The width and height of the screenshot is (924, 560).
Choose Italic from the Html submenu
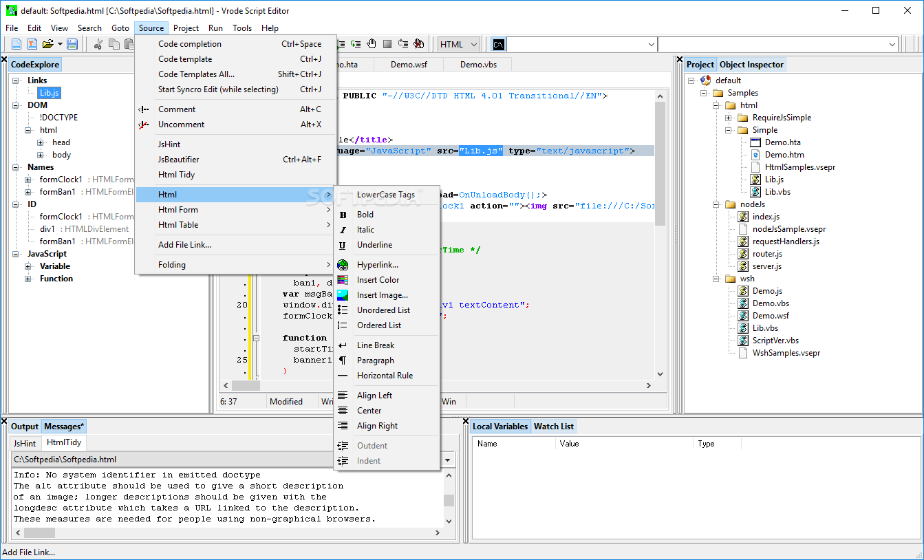[x=387, y=230]
